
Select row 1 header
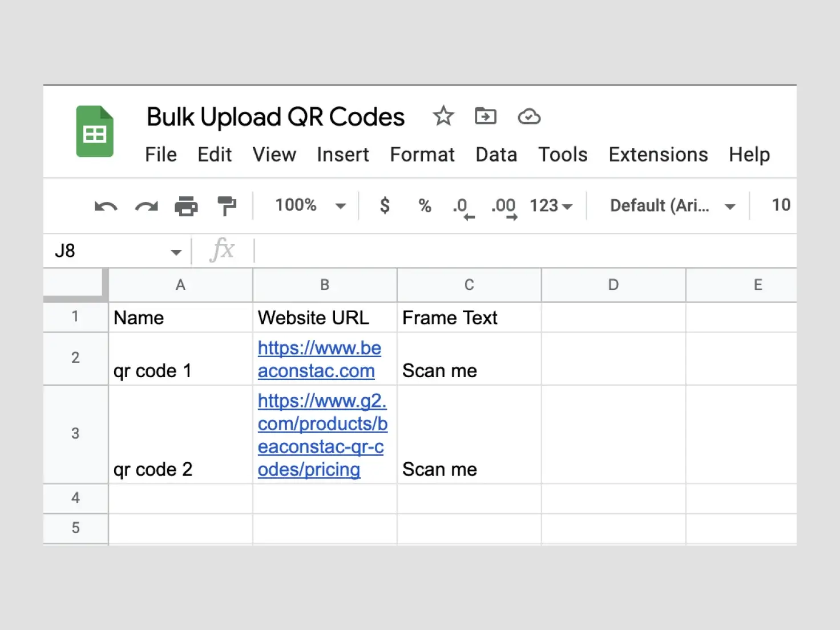75,317
